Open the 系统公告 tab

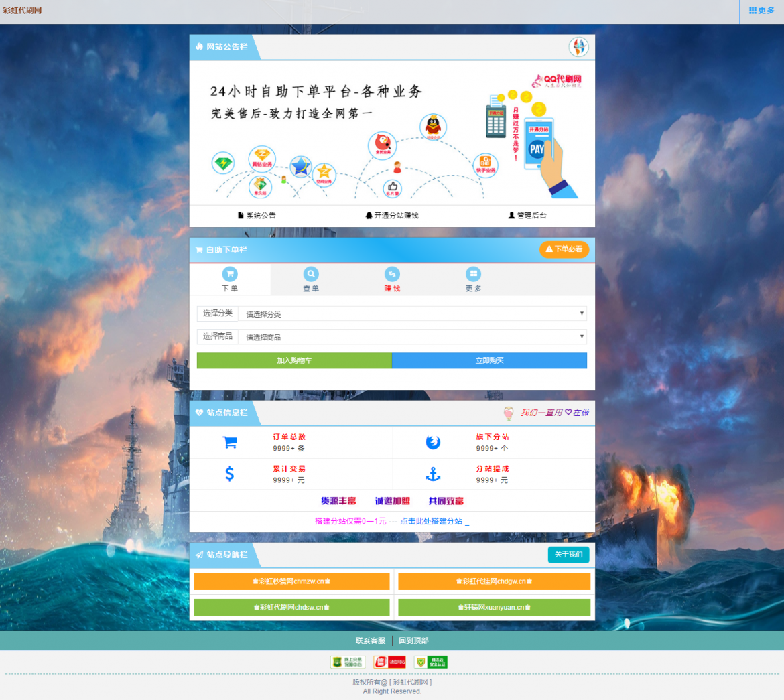(257, 216)
